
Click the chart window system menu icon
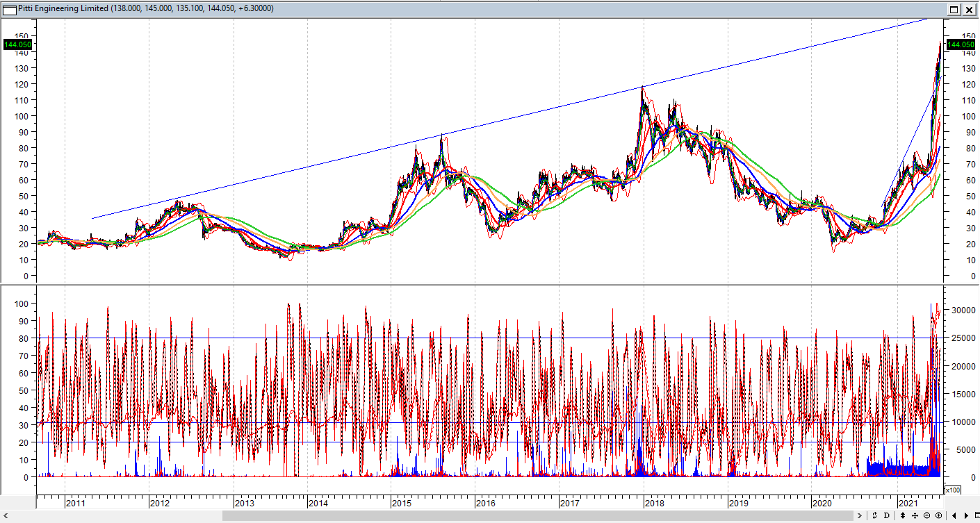pos(10,8)
